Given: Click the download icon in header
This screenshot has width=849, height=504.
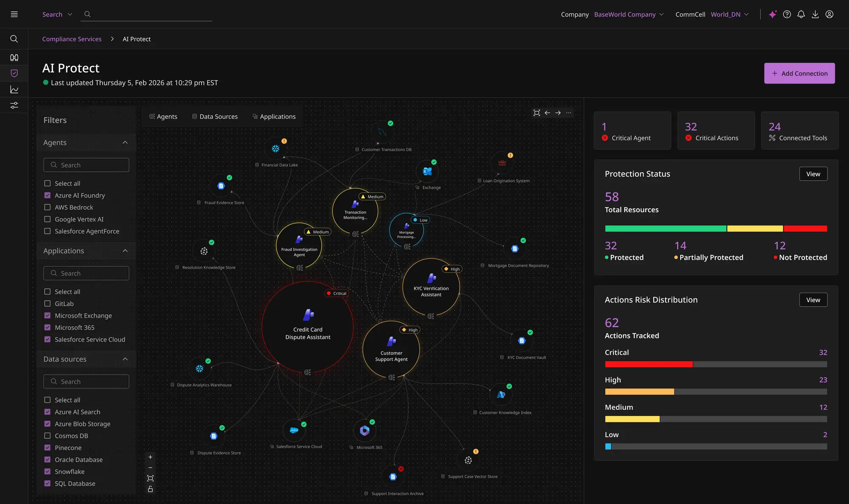Looking at the screenshot, I should coord(815,14).
